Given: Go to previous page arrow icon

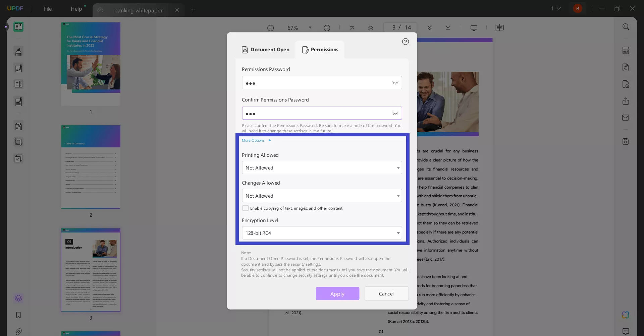Looking at the screenshot, I should coord(370,28).
